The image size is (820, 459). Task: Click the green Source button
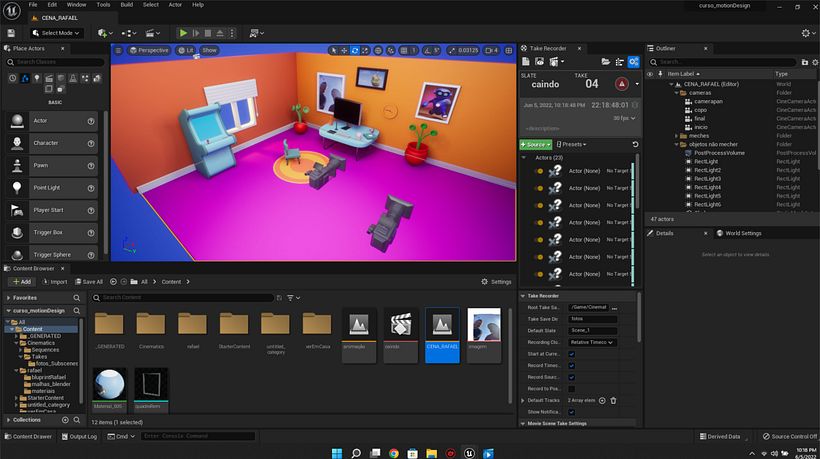click(536, 144)
